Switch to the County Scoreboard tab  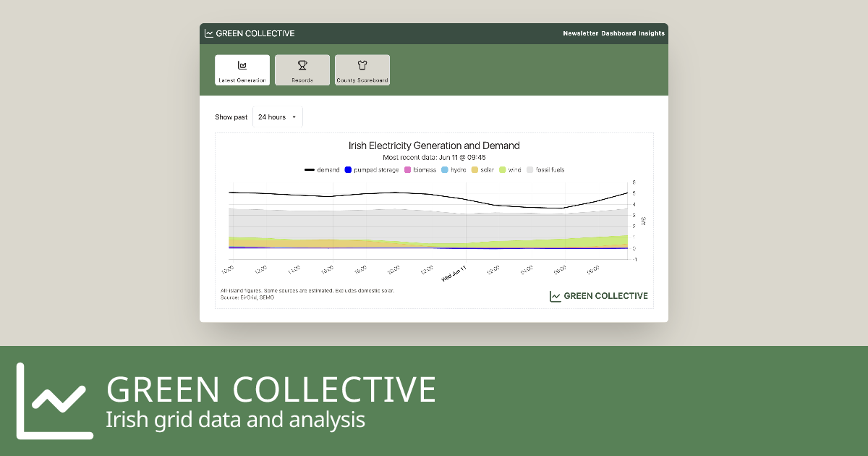pyautogui.click(x=362, y=69)
